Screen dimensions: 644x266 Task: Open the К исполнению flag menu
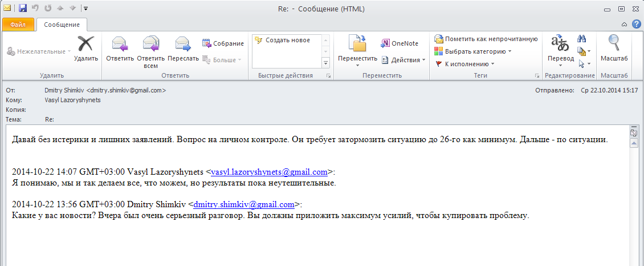pos(464,64)
